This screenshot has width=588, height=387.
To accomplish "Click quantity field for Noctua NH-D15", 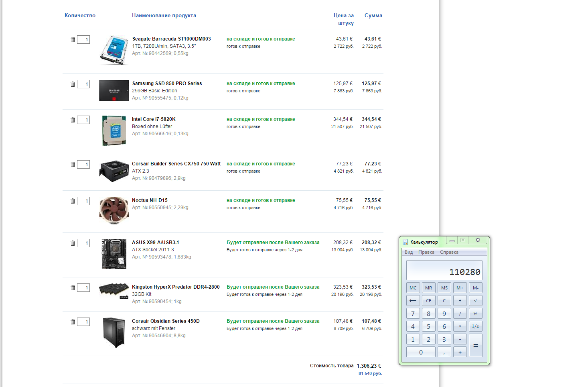I will click(x=83, y=201).
